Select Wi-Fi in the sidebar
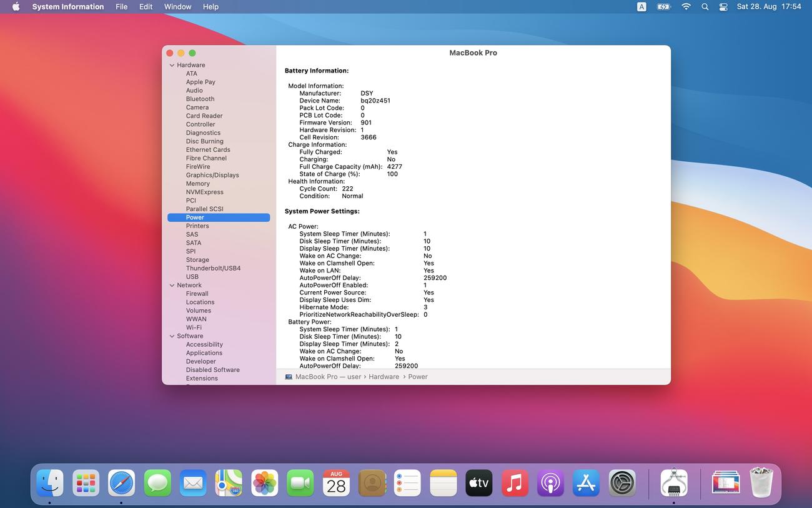 click(x=194, y=327)
